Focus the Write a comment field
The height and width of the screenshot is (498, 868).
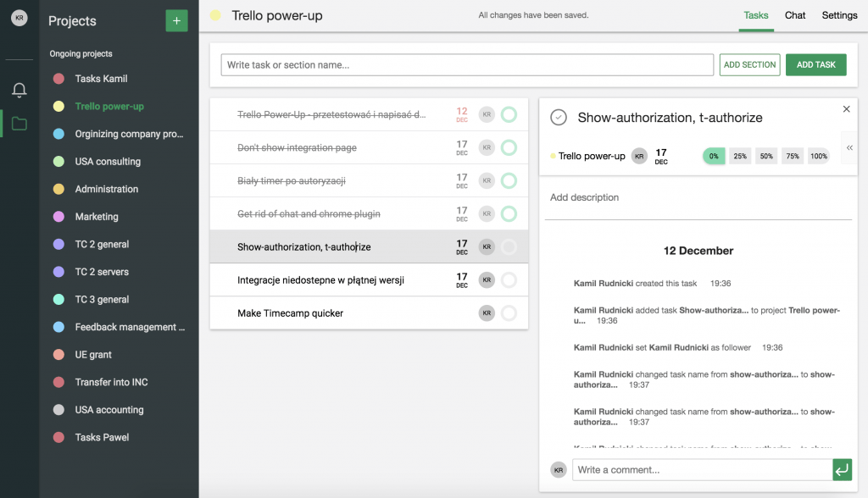tap(702, 470)
